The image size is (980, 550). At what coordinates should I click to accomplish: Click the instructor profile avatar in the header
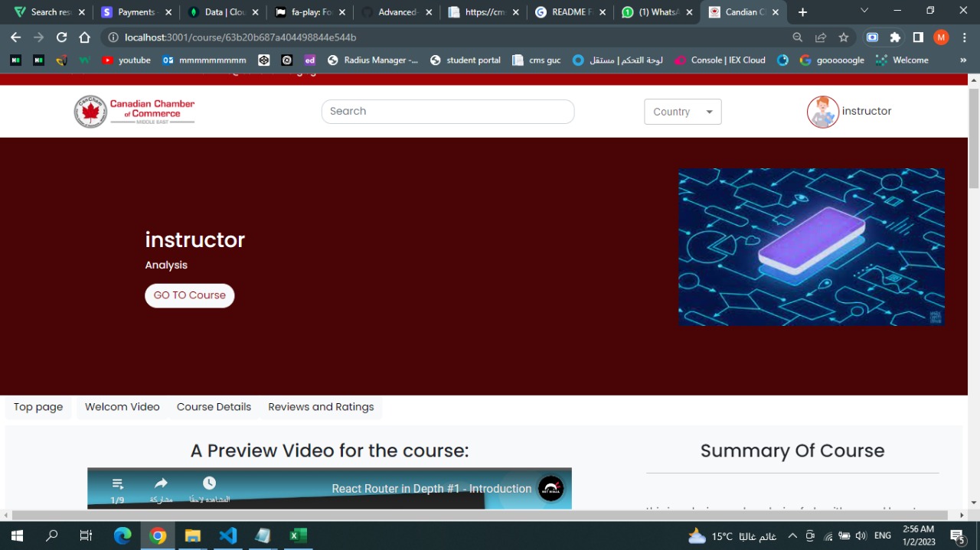click(822, 111)
